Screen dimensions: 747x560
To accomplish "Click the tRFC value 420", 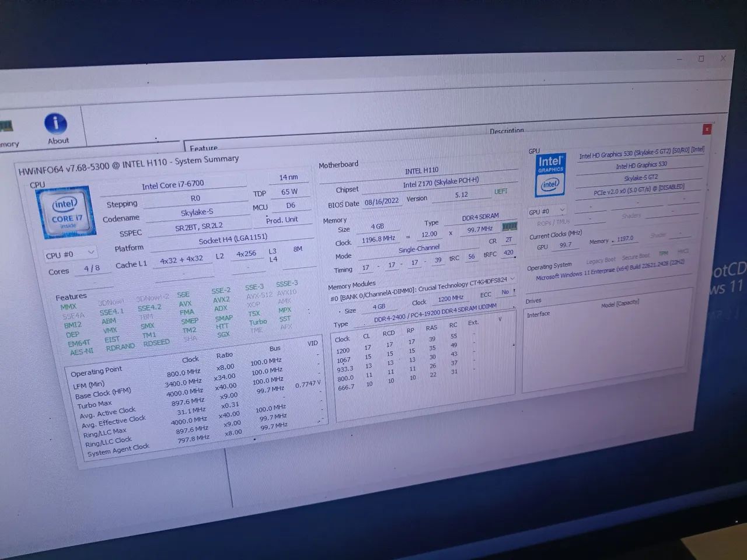I will coord(509,253).
